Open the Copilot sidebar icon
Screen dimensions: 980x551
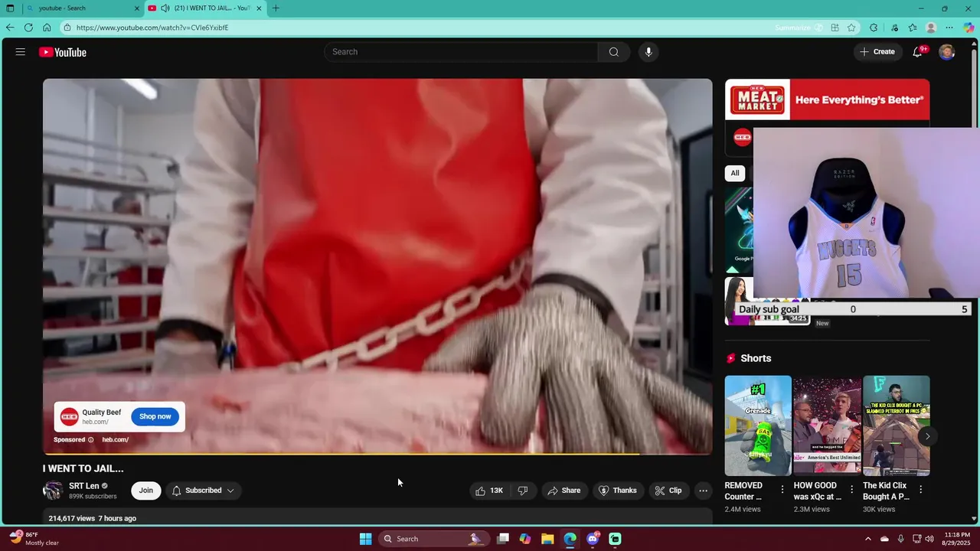(969, 28)
